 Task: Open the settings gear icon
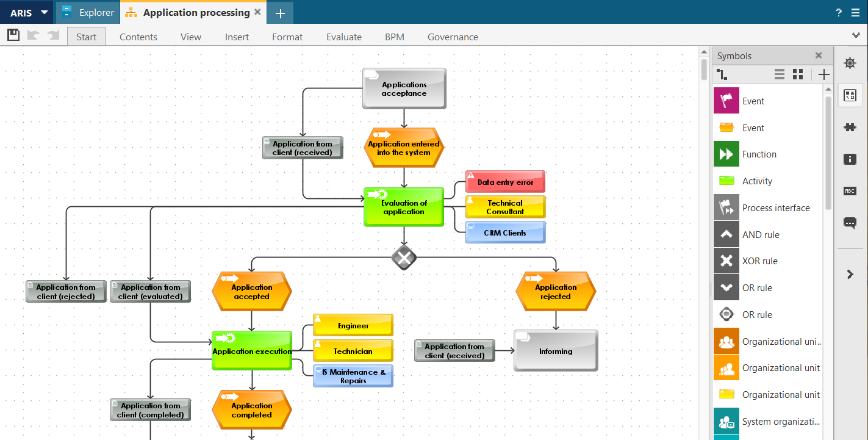pyautogui.click(x=850, y=62)
